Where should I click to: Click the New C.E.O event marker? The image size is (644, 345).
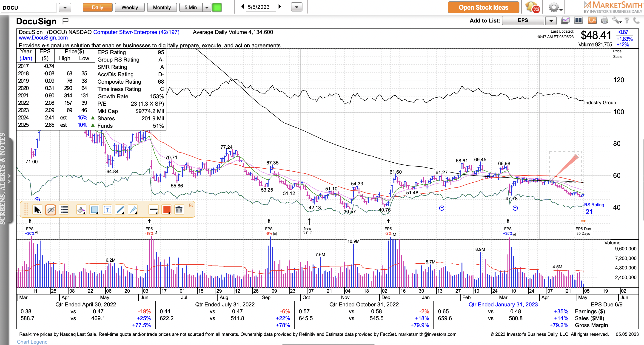pos(308,227)
